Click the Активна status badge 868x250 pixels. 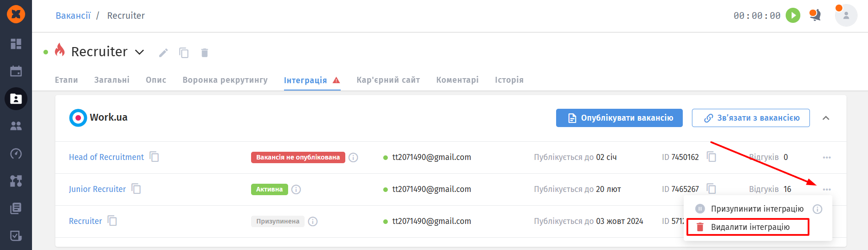[x=269, y=189]
